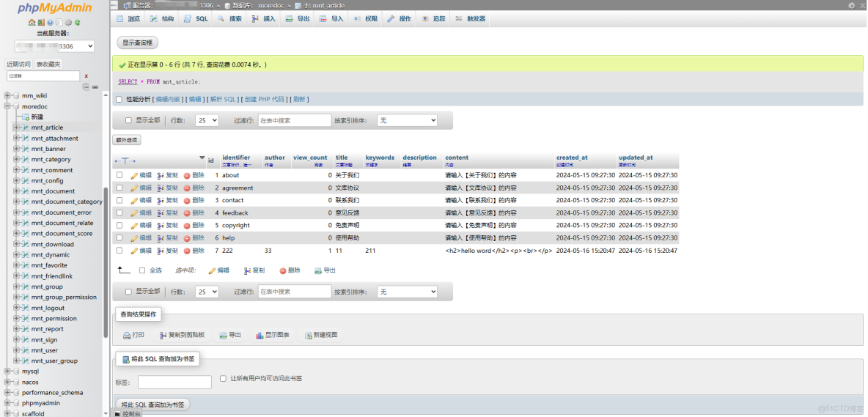
Task: Delete selected rows via bottom red icon
Action: pyautogui.click(x=283, y=270)
